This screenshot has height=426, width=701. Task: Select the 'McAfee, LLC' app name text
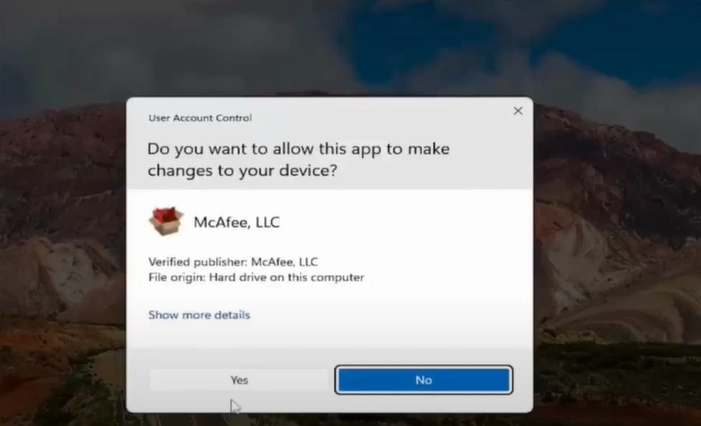pos(236,222)
